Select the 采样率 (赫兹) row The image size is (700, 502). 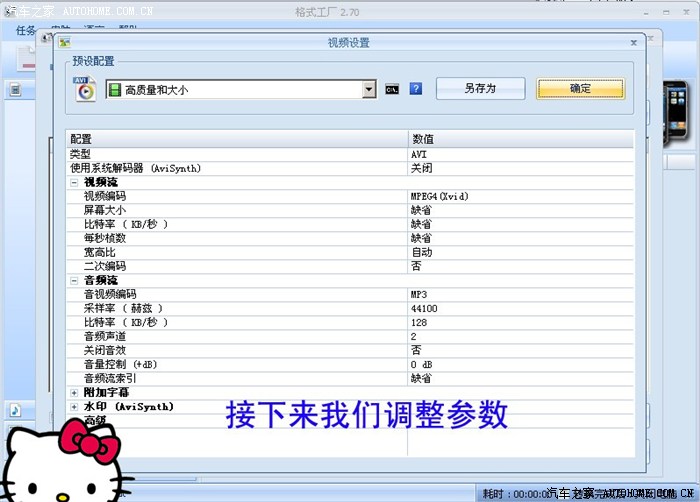click(350, 309)
